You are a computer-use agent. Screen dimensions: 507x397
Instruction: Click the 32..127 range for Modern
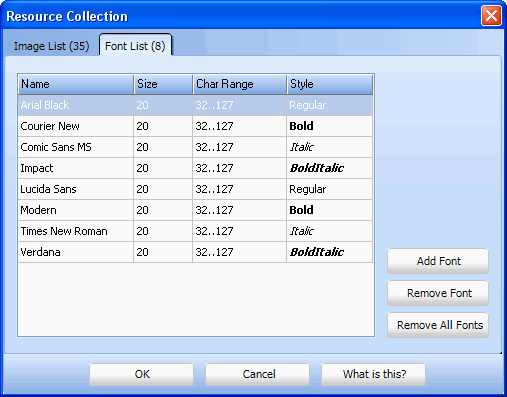point(240,210)
